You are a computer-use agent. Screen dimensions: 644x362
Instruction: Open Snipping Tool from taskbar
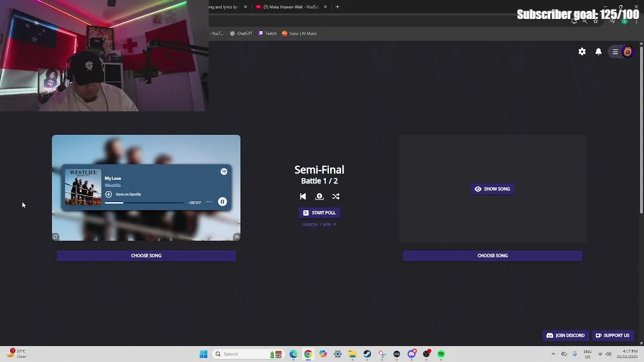click(x=382, y=354)
